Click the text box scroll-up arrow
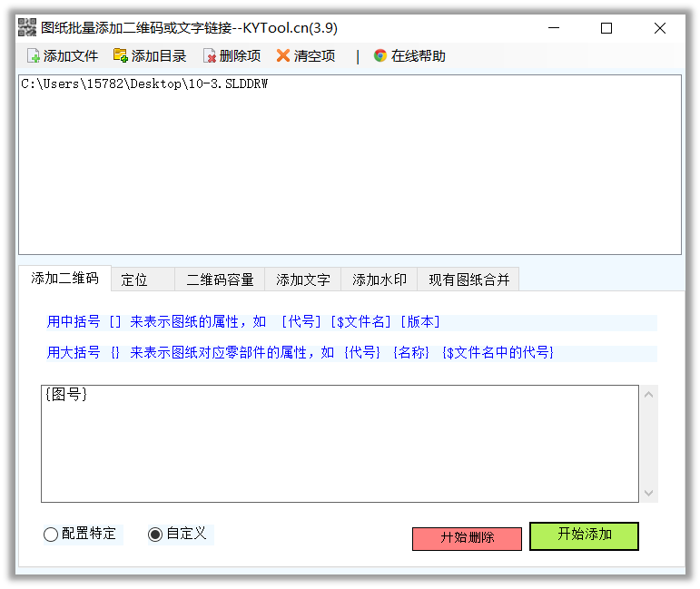This screenshot has height=589, width=700. [648, 395]
